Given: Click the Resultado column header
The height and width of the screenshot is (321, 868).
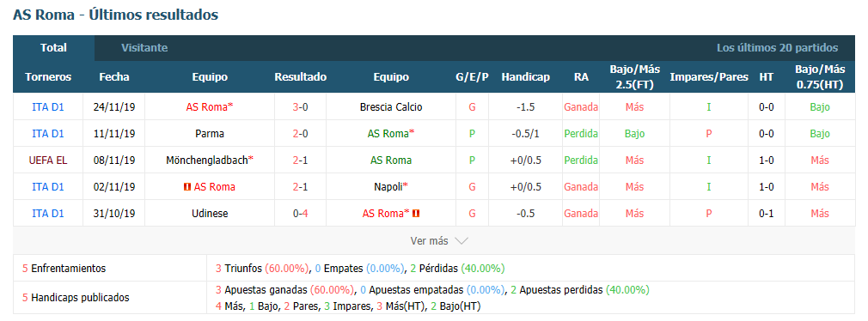Looking at the screenshot, I should click(301, 77).
